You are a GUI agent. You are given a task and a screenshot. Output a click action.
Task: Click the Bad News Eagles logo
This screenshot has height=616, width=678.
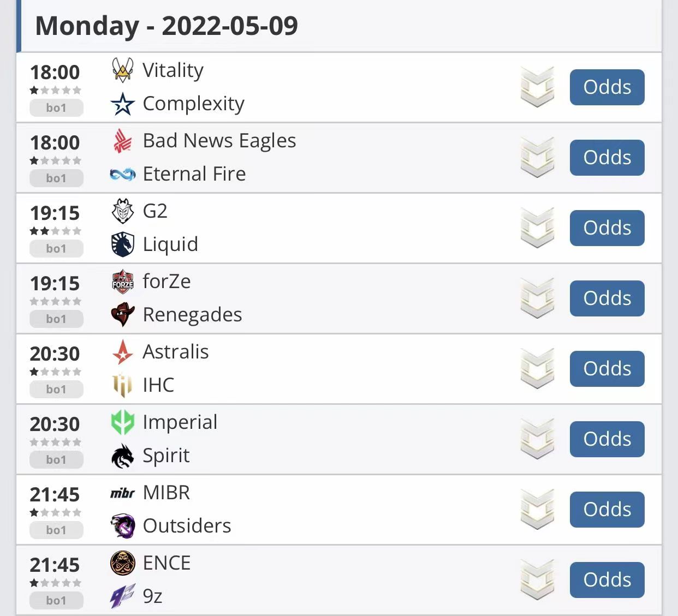[122, 141]
